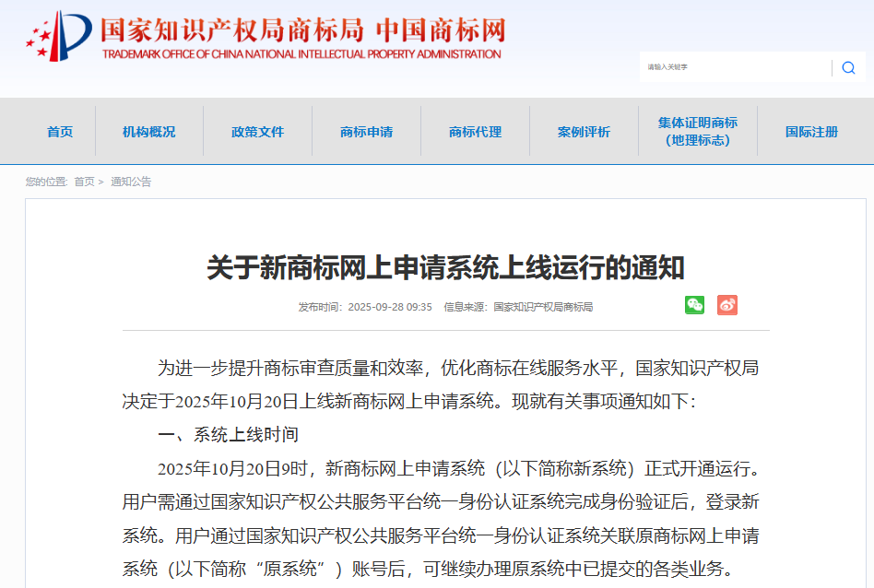
Task: Open the 商标代理 navigation item
Action: (x=475, y=132)
